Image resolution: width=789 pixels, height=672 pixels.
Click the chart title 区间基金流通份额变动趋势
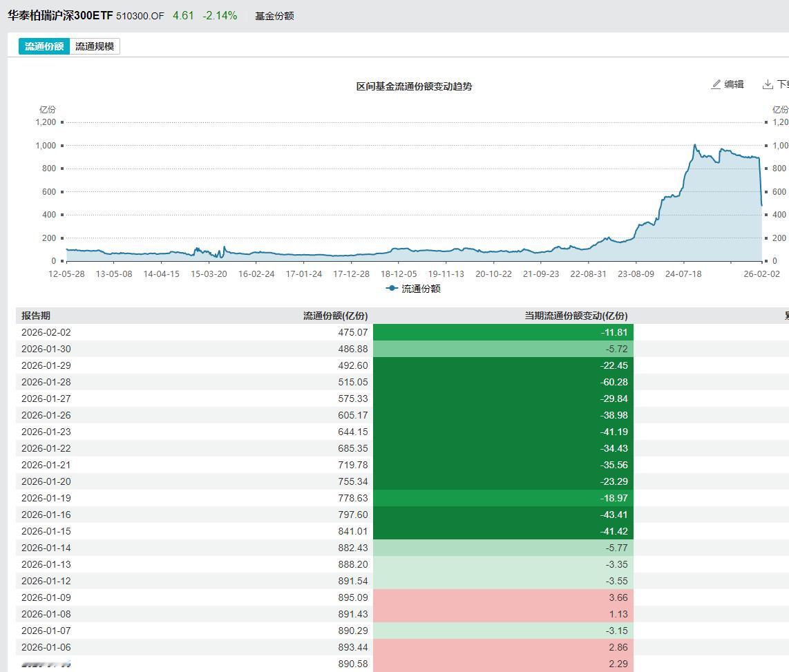(414, 86)
